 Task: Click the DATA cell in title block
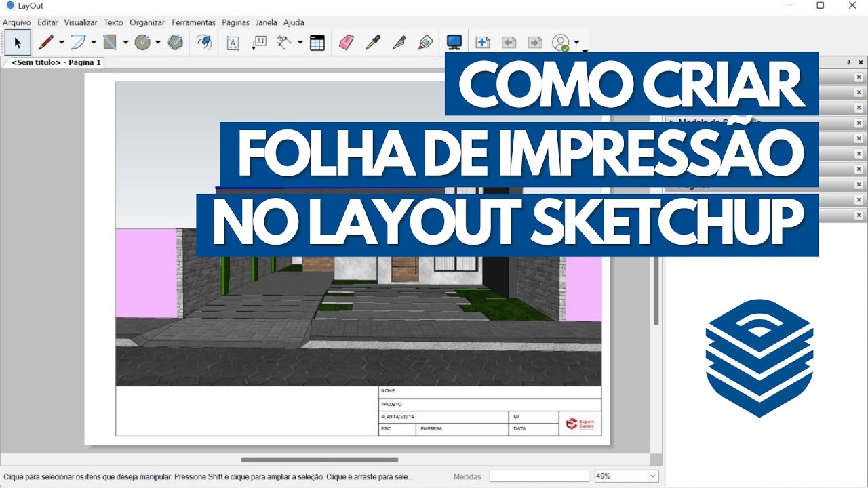(534, 429)
